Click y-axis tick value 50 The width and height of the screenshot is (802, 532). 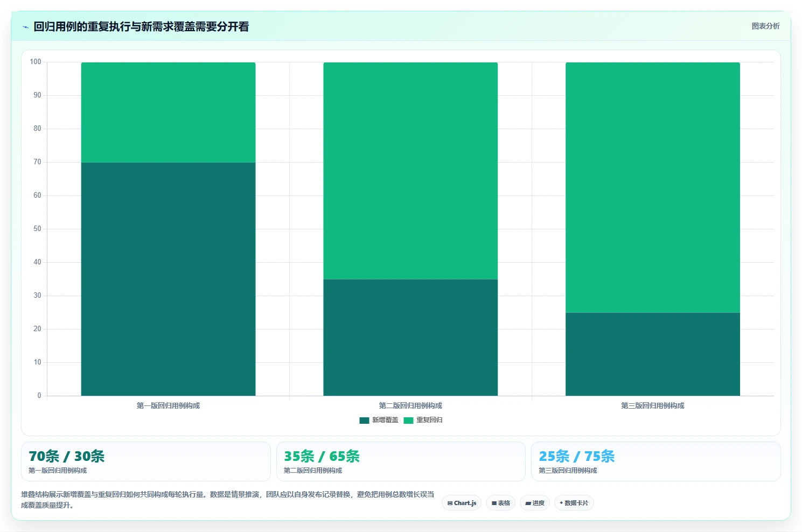pos(37,229)
